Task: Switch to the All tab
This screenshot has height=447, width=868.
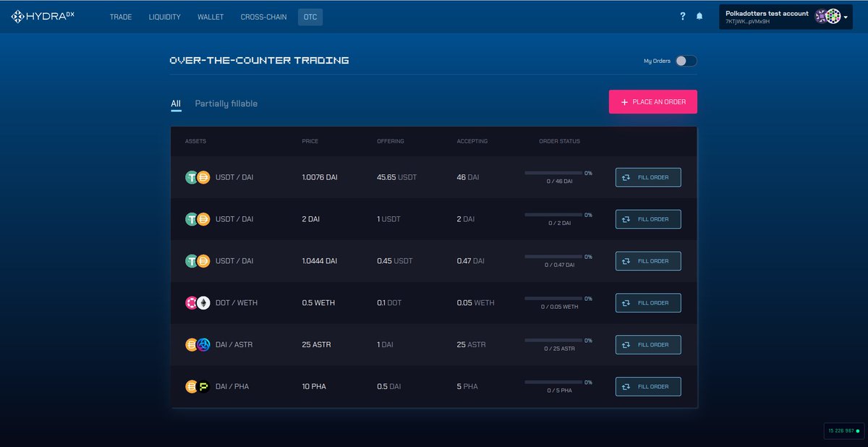Action: 176,104
